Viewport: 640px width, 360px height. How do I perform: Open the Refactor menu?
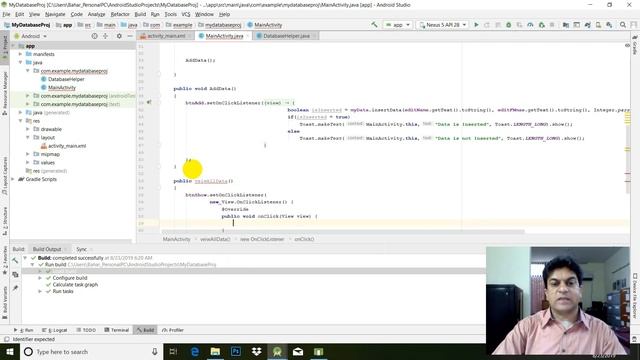coord(120,14)
